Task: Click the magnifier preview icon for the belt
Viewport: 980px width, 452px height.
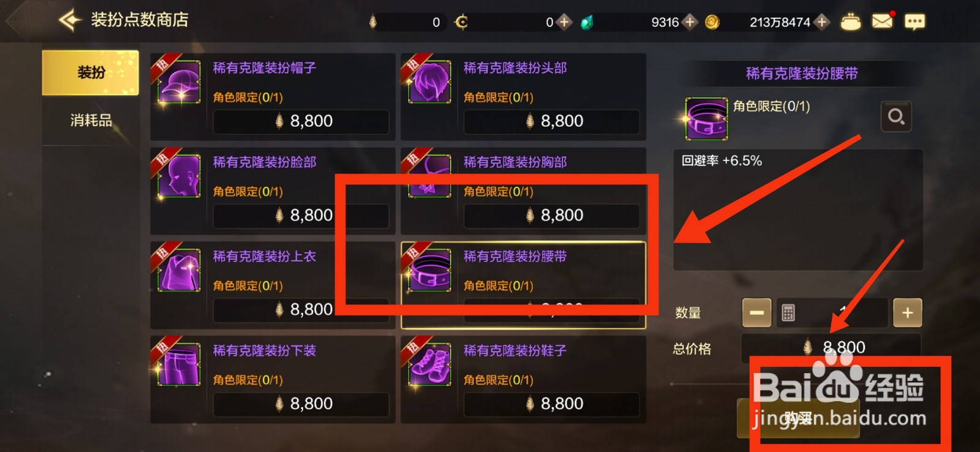Action: pos(895,116)
